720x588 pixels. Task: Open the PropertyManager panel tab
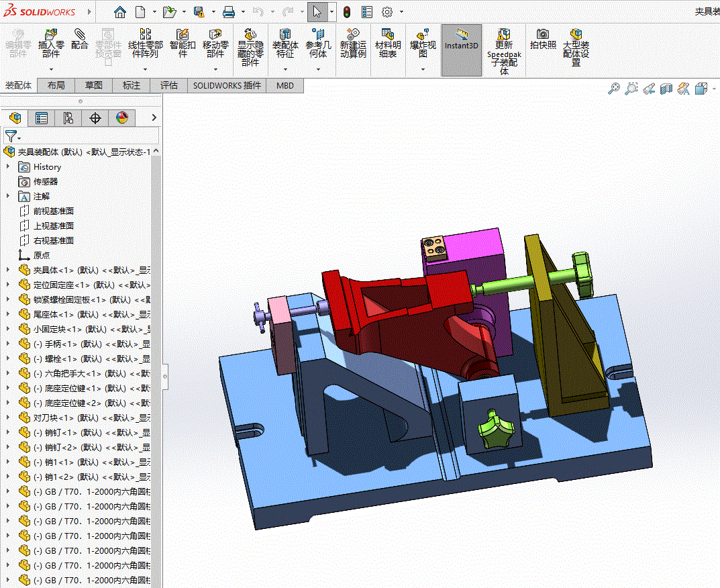42,118
